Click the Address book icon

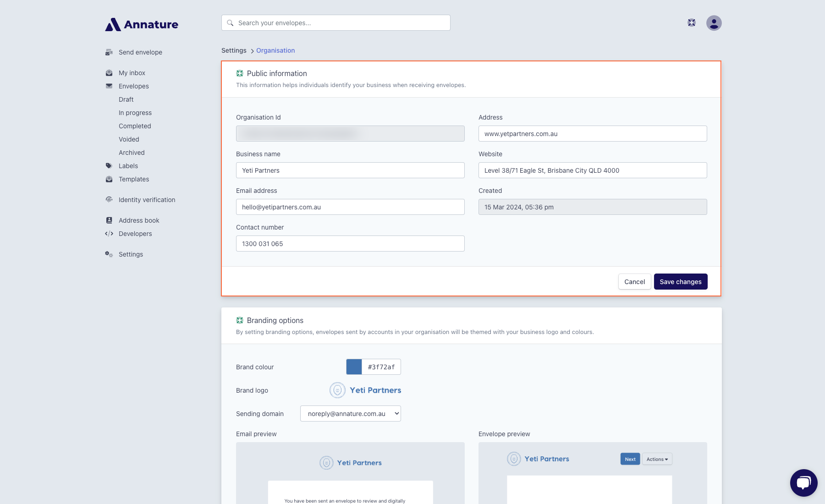(x=109, y=220)
